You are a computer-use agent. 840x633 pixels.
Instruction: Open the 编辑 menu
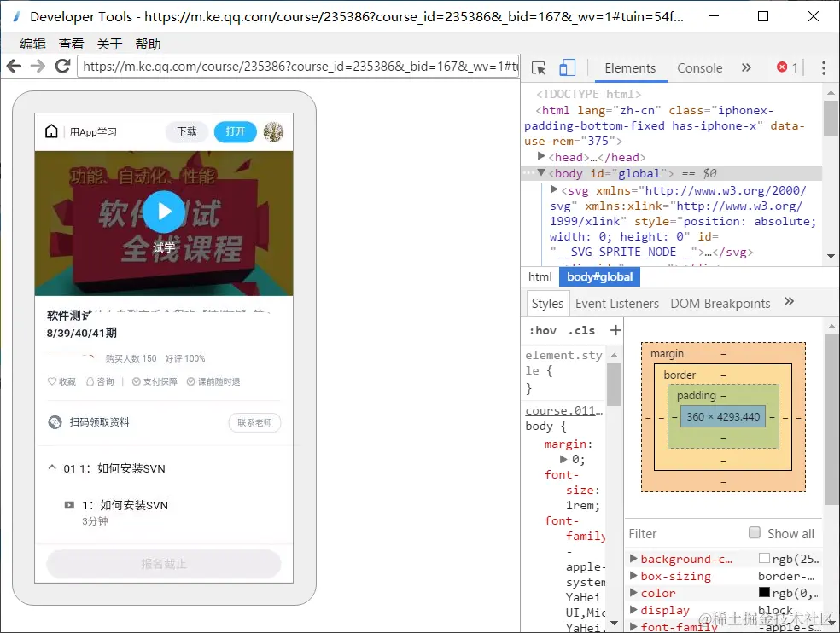pyautogui.click(x=32, y=44)
